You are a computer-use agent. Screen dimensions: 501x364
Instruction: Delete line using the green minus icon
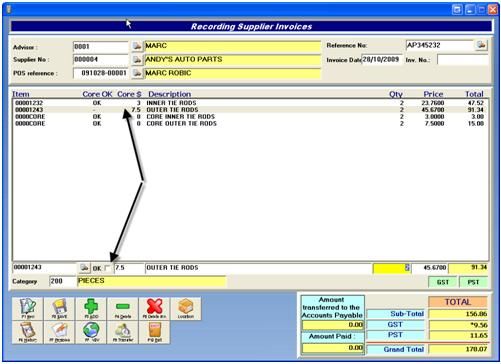tap(123, 309)
